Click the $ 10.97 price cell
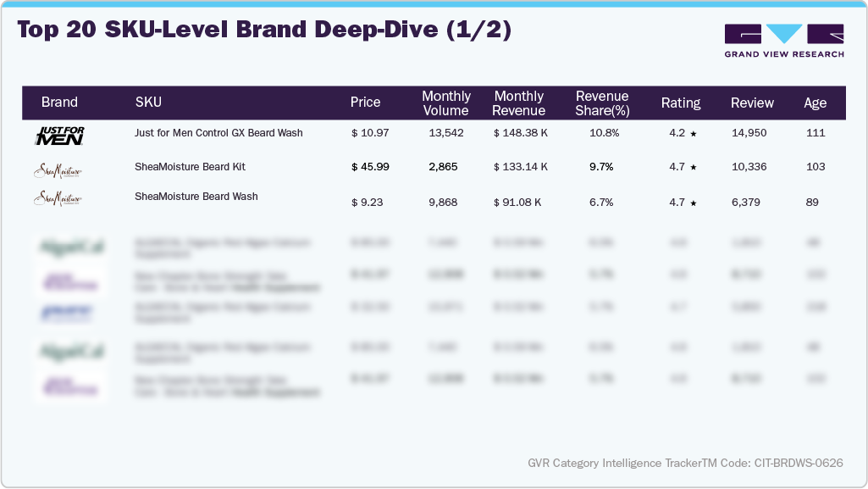The width and height of the screenshot is (868, 489). pyautogui.click(x=370, y=133)
